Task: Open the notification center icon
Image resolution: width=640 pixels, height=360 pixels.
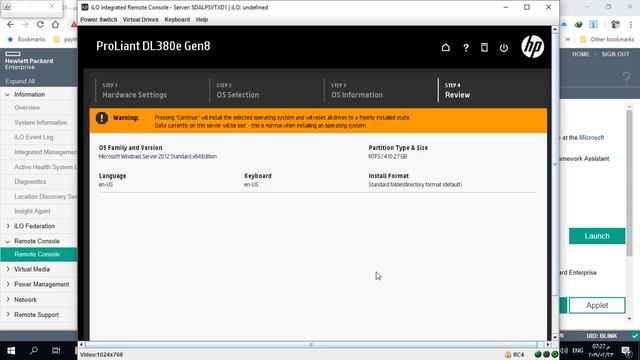Action: (x=626, y=350)
